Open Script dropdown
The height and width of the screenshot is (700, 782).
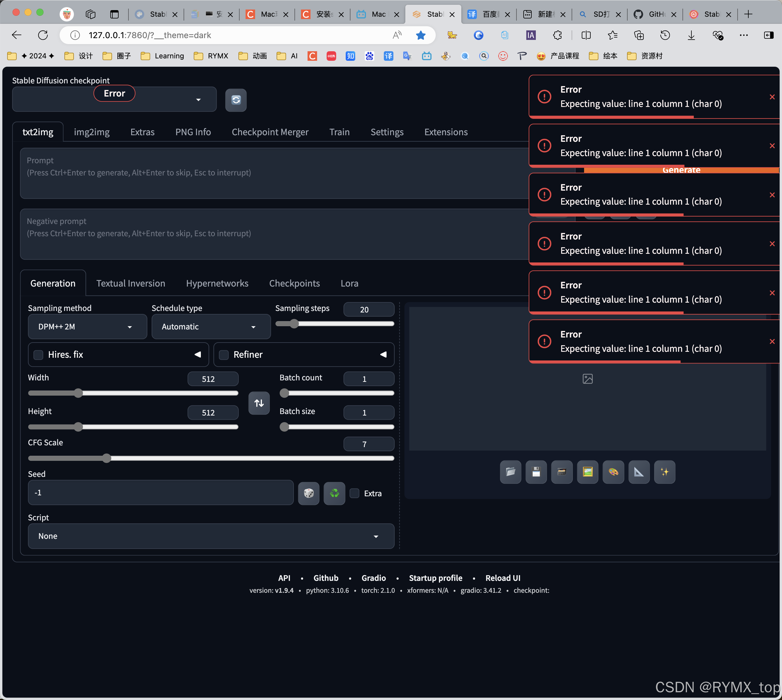point(211,536)
